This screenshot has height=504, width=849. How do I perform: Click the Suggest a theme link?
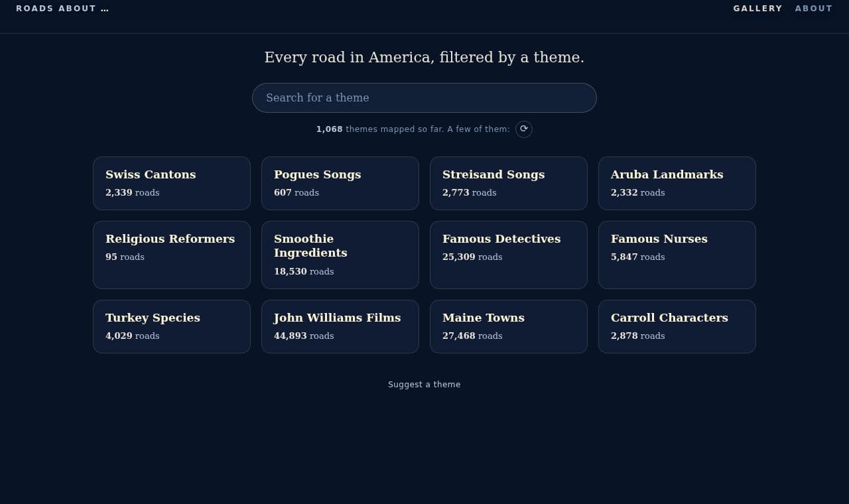pyautogui.click(x=424, y=385)
